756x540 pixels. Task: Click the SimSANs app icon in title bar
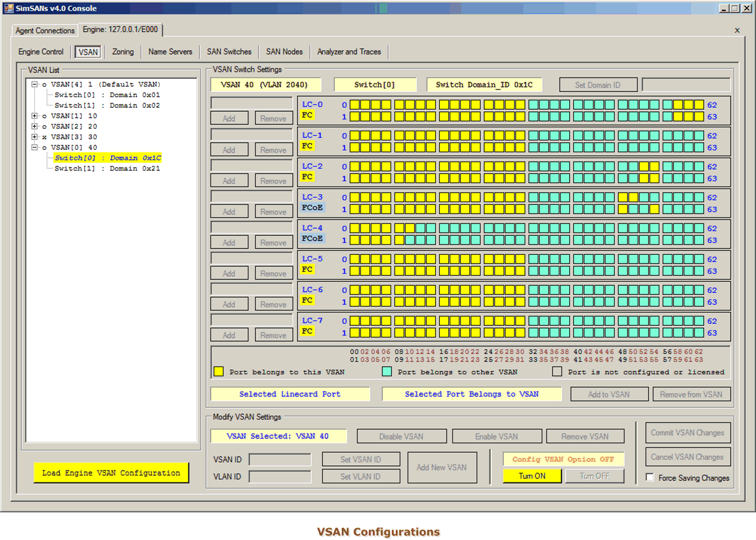coord(9,9)
